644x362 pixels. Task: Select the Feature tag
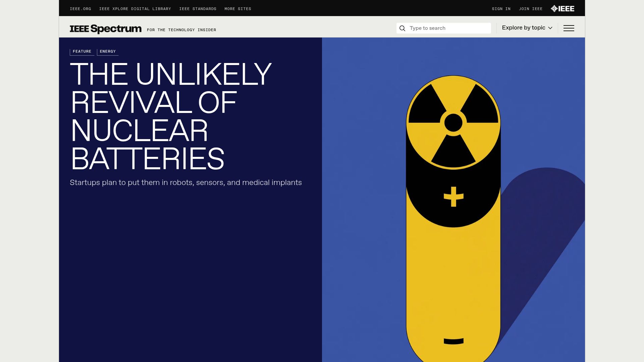click(x=82, y=52)
